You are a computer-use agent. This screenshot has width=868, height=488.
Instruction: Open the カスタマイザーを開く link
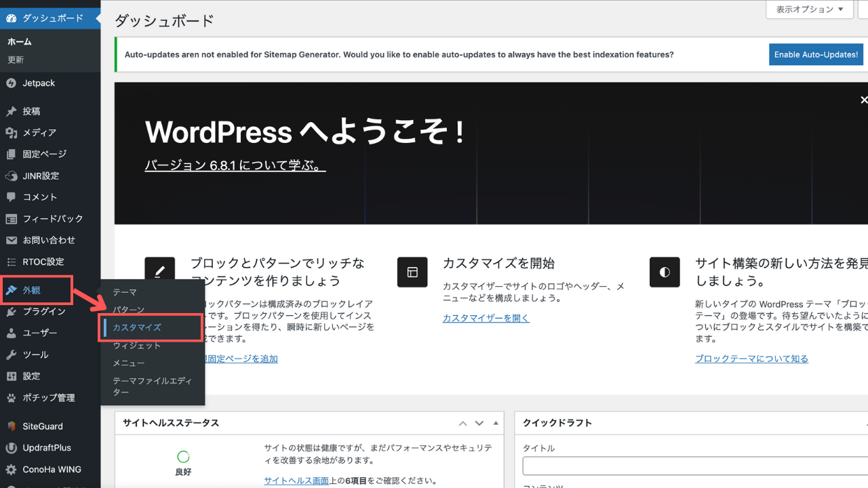pos(486,318)
